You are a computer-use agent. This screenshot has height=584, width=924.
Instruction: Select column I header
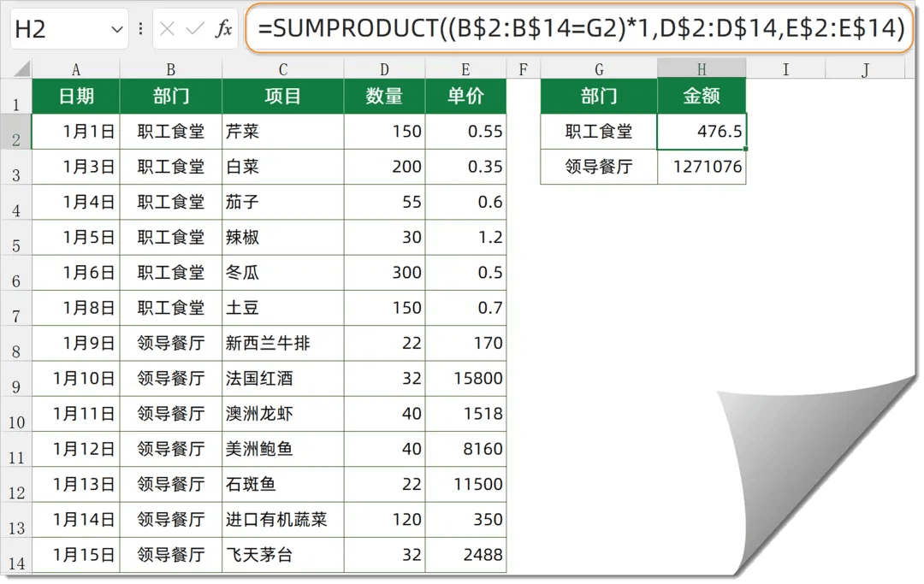click(x=785, y=69)
